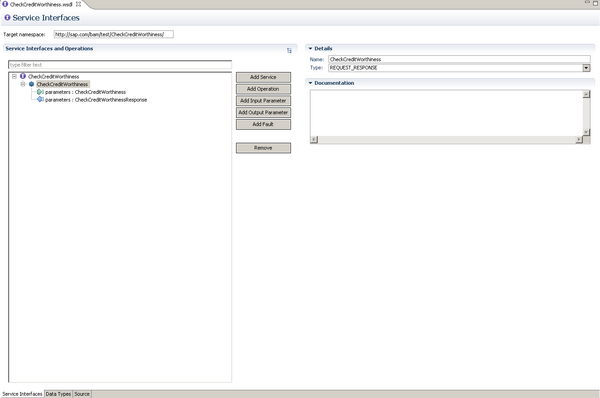600x398 pixels.
Task: Click the tree layout icon beside Service Interfaces and Operations
Action: pos(289,50)
